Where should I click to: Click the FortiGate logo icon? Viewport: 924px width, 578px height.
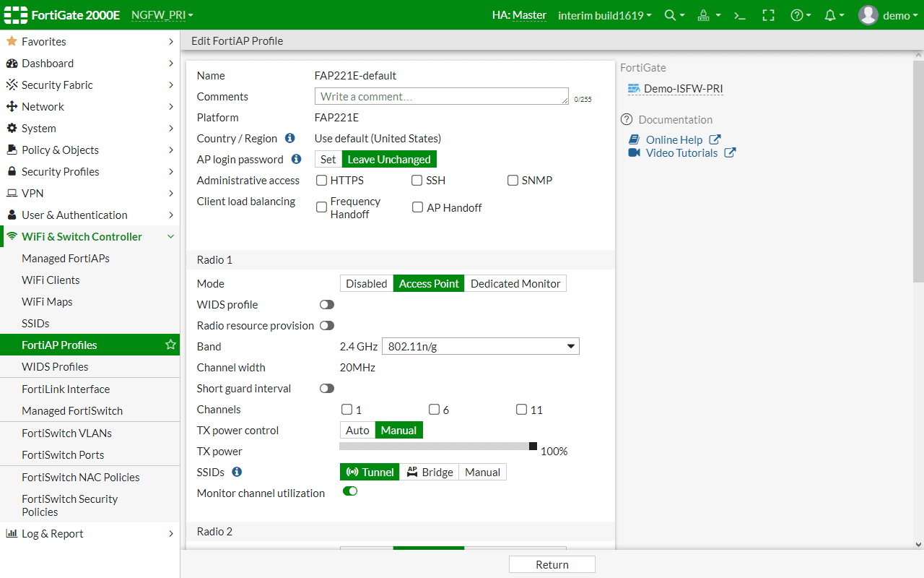(x=15, y=15)
